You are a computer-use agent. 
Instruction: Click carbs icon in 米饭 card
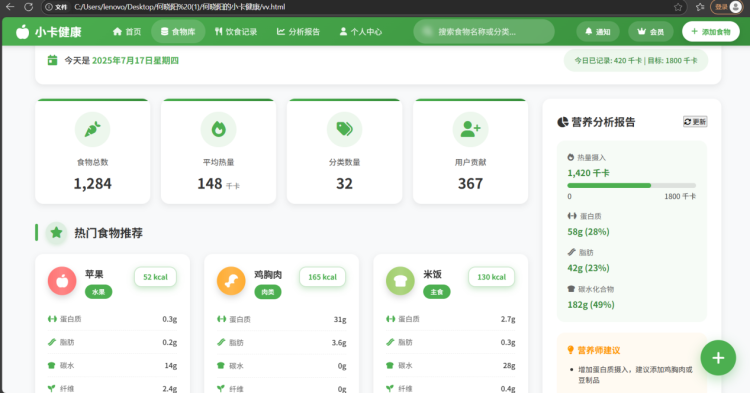(390, 365)
